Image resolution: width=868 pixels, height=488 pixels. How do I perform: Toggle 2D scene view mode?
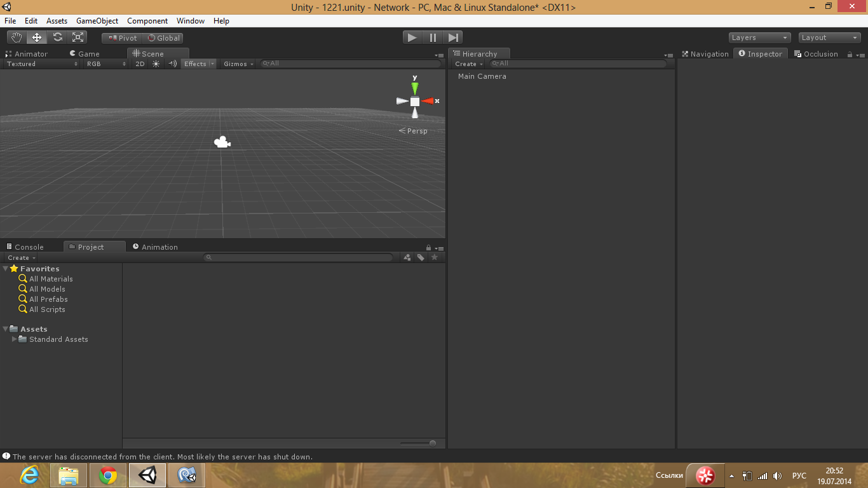coord(140,64)
